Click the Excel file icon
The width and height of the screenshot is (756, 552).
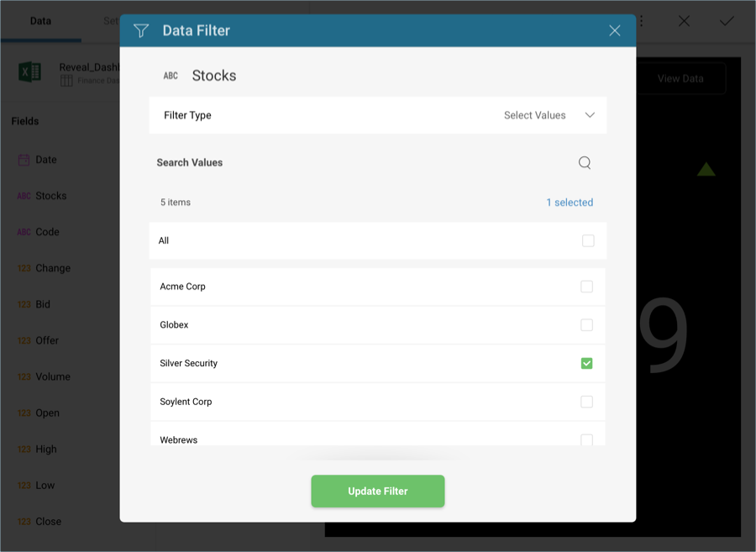coord(30,72)
